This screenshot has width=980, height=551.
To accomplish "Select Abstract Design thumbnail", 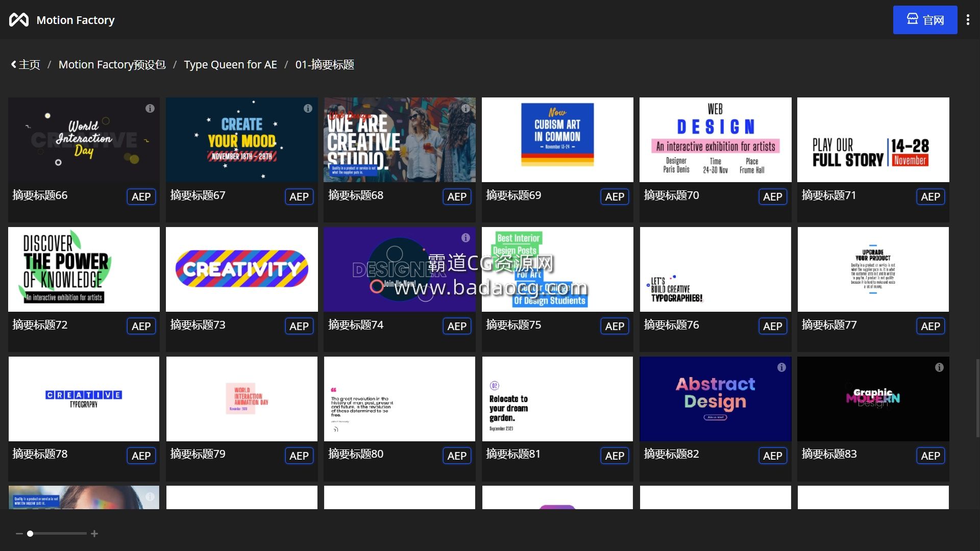I will click(x=715, y=399).
